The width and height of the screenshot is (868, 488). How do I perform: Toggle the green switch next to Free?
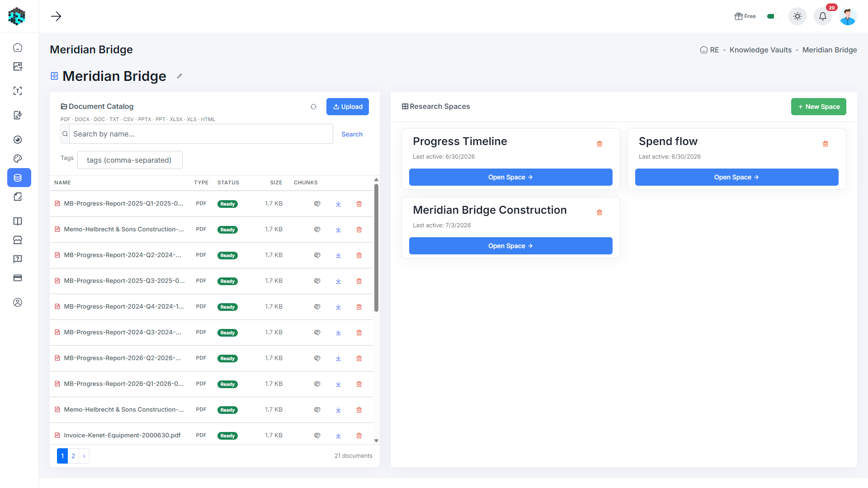pyautogui.click(x=774, y=16)
